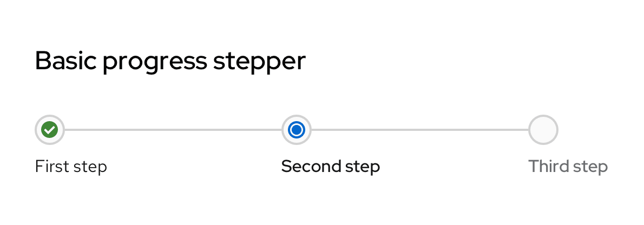This screenshot has width=644, height=225.
Task: Open the First step label
Action: click(71, 167)
